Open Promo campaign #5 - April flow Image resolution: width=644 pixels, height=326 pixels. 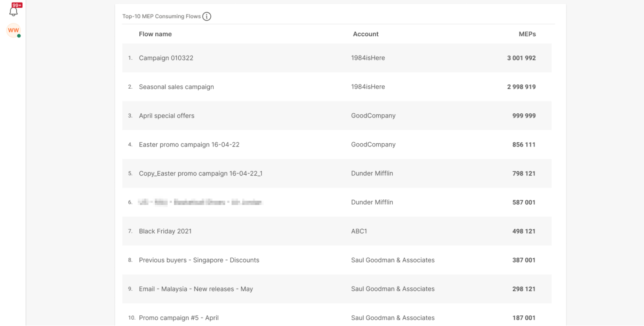(179, 318)
